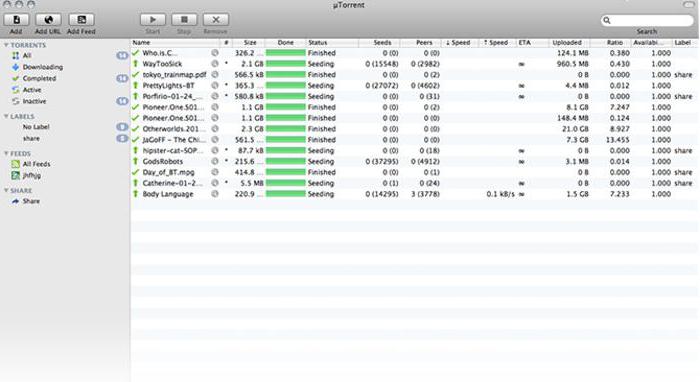Image resolution: width=700 pixels, height=382 pixels.
Task: Collapse the LABELS section triangle
Action: coord(6,116)
